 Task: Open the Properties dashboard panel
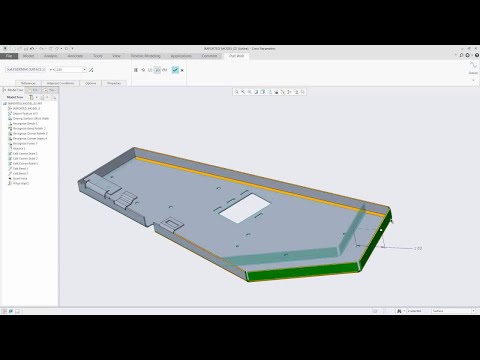click(x=114, y=83)
